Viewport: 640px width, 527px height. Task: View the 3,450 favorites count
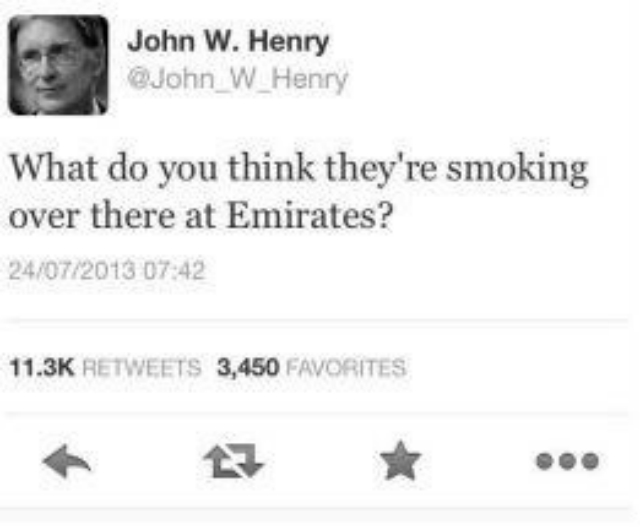pyautogui.click(x=248, y=367)
